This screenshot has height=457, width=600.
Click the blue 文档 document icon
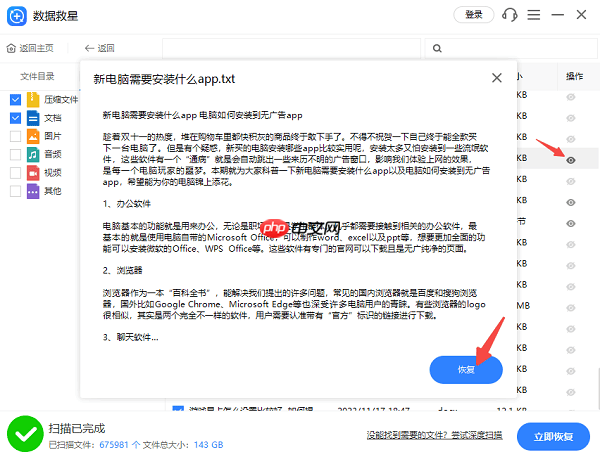33,118
